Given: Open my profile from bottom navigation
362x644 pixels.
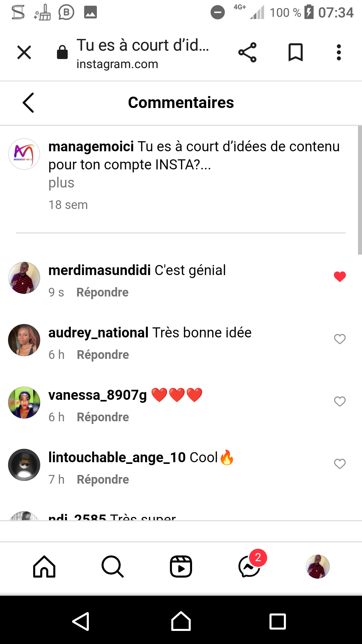Looking at the screenshot, I should (317, 567).
